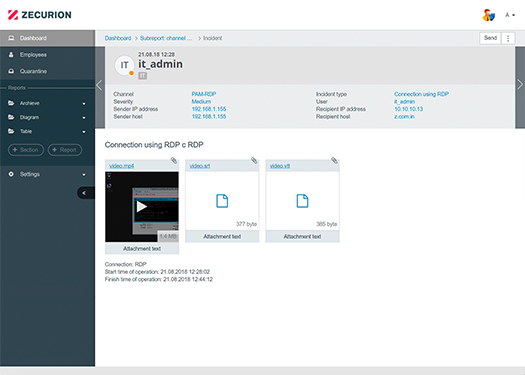
Task: Click the Zecurion logo
Action: pos(40,15)
